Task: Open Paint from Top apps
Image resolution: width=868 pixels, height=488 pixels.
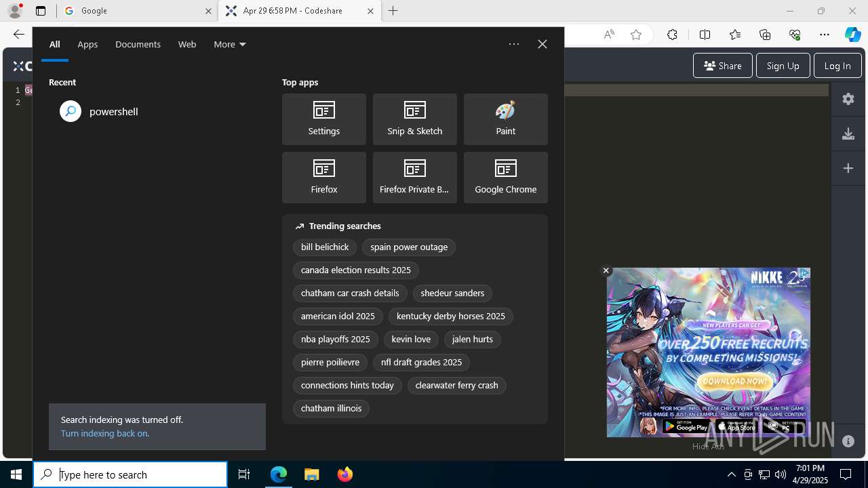Action: point(506,119)
